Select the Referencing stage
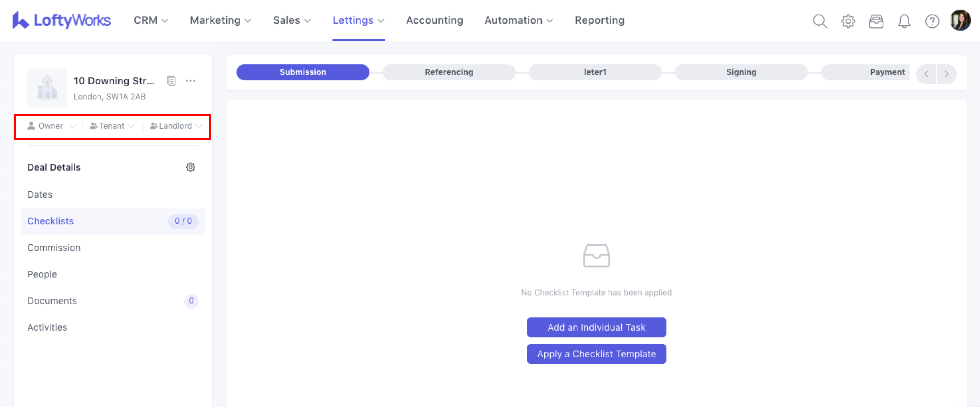980x407 pixels. tap(449, 72)
